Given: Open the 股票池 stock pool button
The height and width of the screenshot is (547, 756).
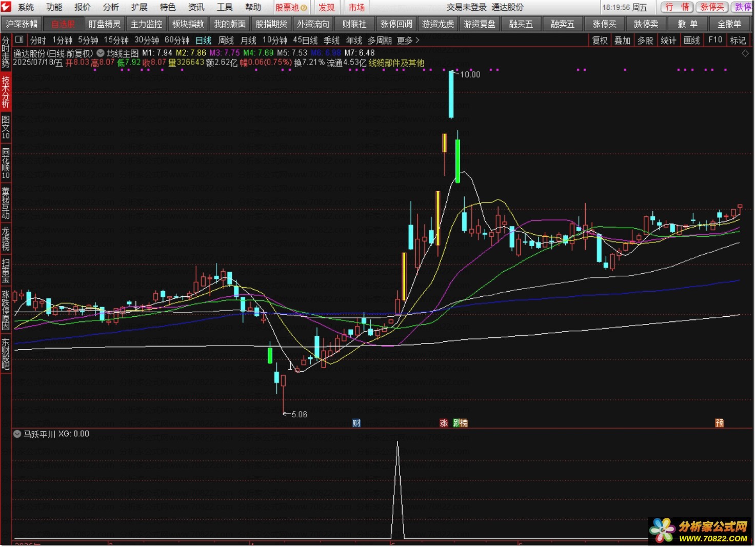Looking at the screenshot, I should [291, 8].
